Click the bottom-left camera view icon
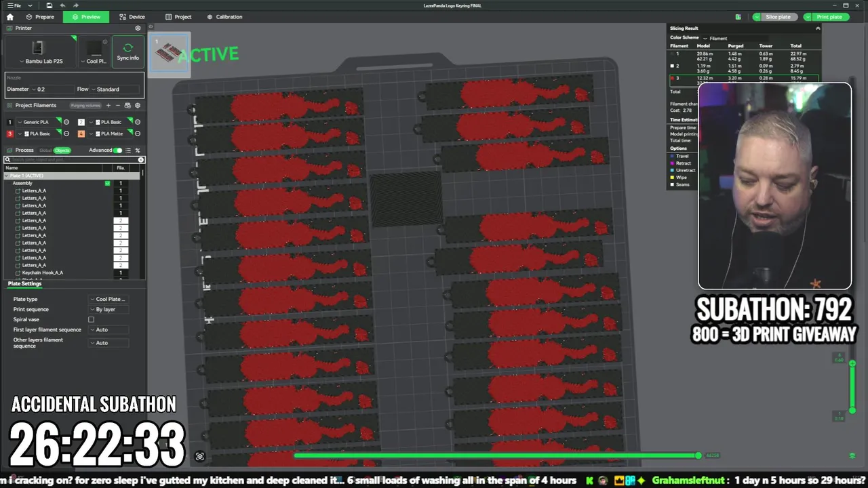This screenshot has height=488, width=868. [200, 456]
